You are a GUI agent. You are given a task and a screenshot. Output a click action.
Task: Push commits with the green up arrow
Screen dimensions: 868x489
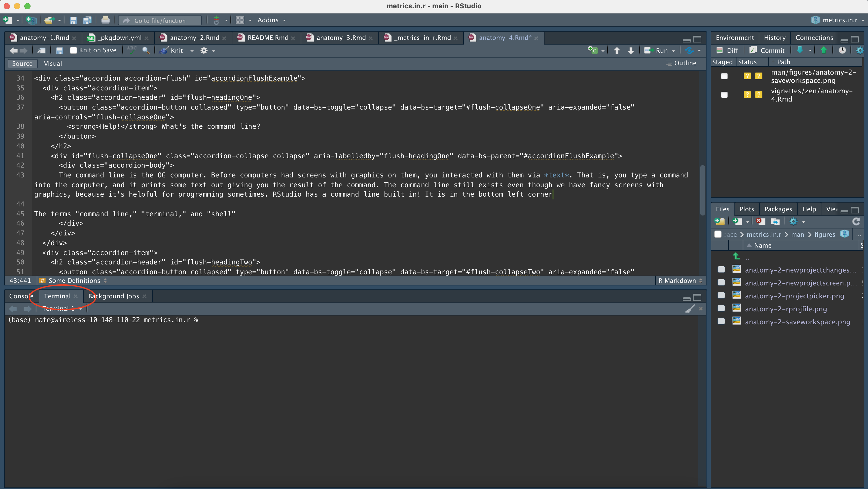pos(823,50)
